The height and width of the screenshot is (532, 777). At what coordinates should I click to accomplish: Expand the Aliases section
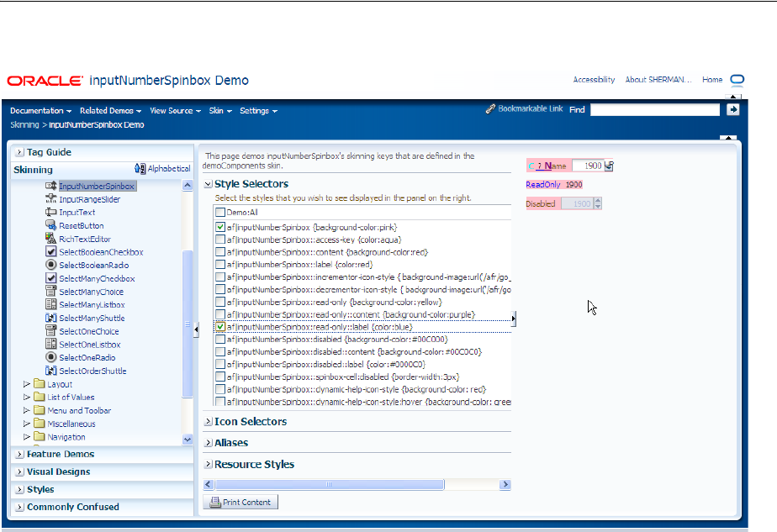[x=209, y=443]
